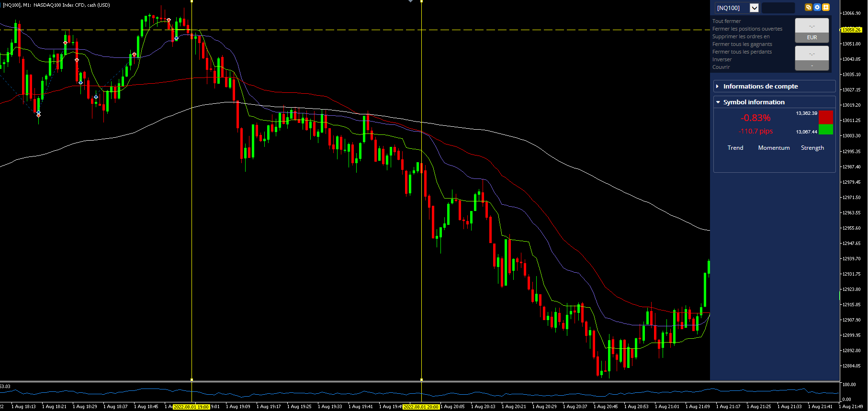The image size is (868, 411).
Task: Click the -110.7 pips value
Action: [x=755, y=131]
